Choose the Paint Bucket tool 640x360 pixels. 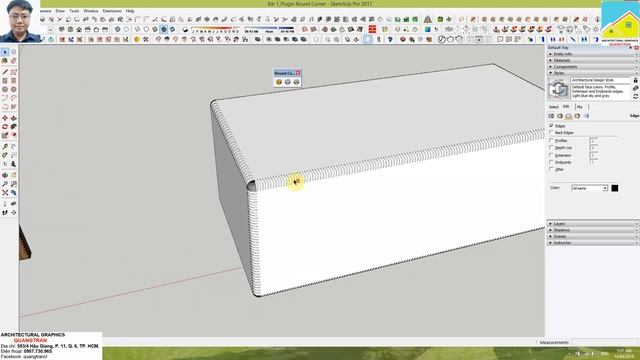(5, 61)
